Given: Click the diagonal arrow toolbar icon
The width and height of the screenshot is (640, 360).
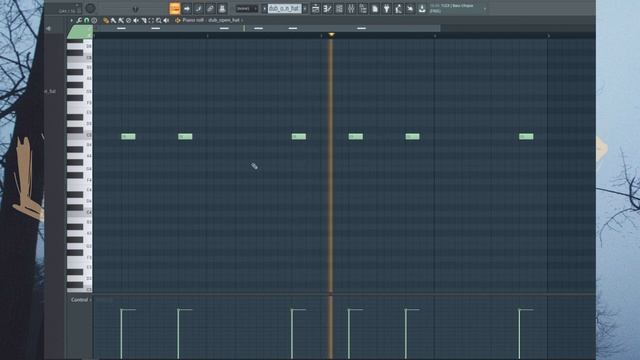Looking at the screenshot, I should [x=410, y=8].
